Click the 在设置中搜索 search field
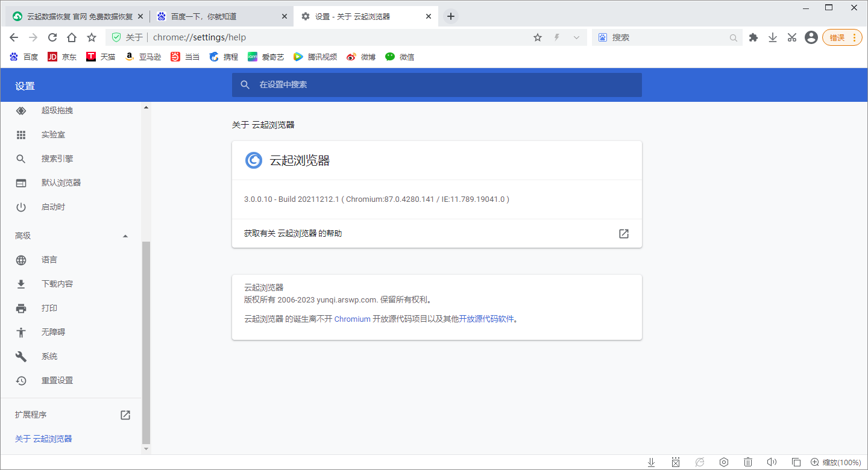This screenshot has height=470, width=868. [x=437, y=85]
